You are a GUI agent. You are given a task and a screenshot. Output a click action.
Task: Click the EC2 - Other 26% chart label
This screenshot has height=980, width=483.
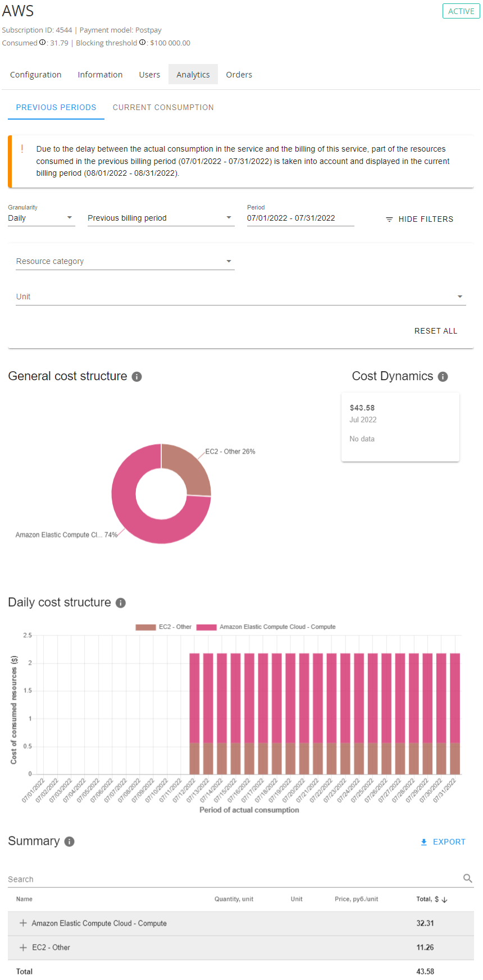tap(230, 452)
